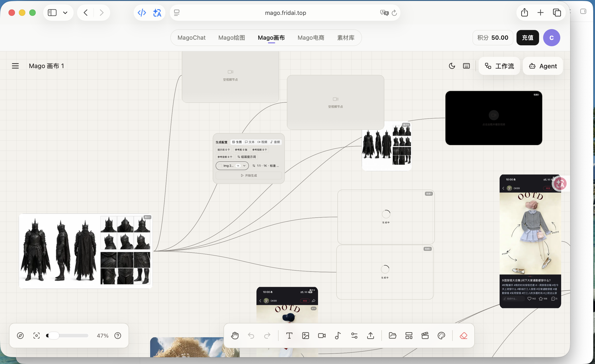Add an audio note node

338,336
